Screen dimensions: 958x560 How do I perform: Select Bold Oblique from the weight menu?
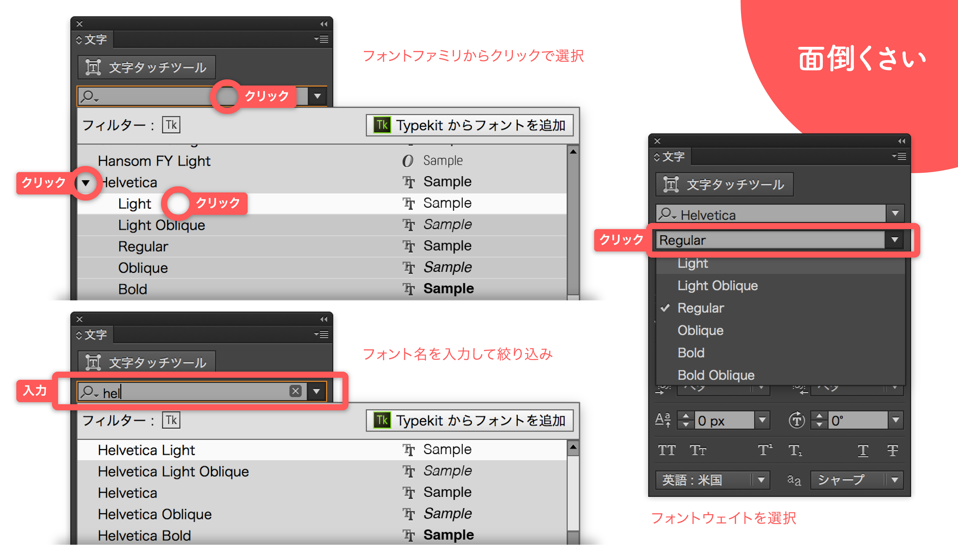716,375
